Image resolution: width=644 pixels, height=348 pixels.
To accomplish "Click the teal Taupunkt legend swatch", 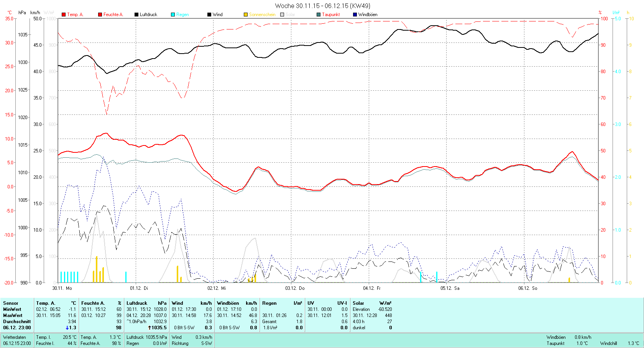I will 319,15.
